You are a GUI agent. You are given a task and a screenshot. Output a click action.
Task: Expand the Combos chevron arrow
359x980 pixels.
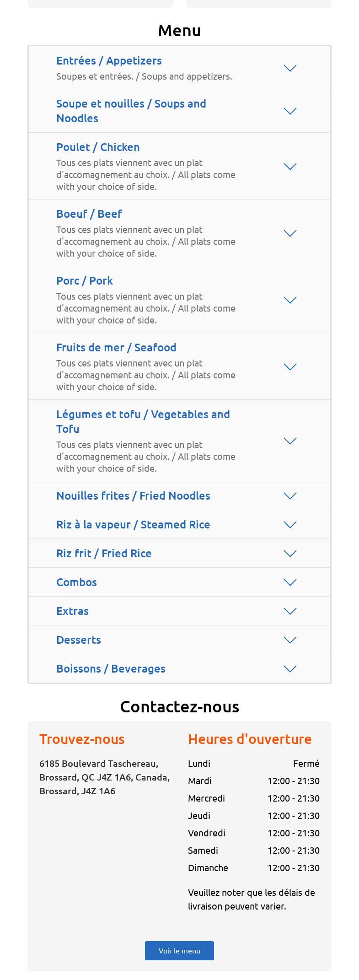pos(290,582)
